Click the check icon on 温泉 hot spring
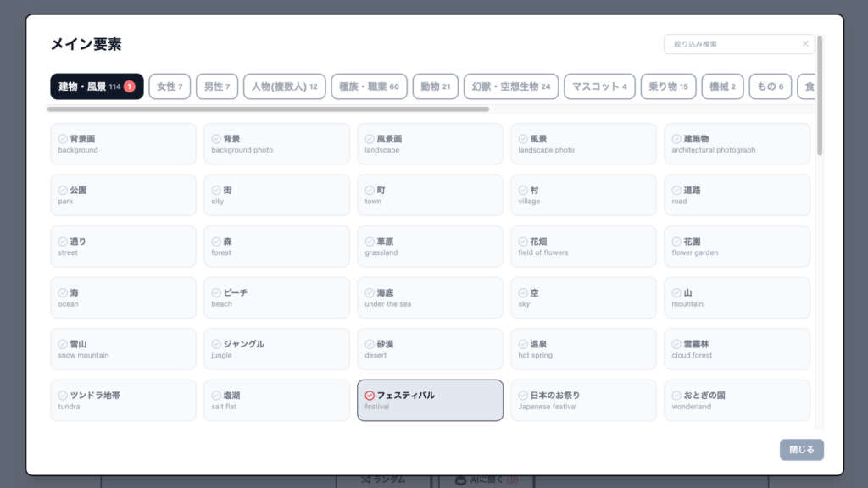Screen dimensions: 868x488 coord(521,343)
